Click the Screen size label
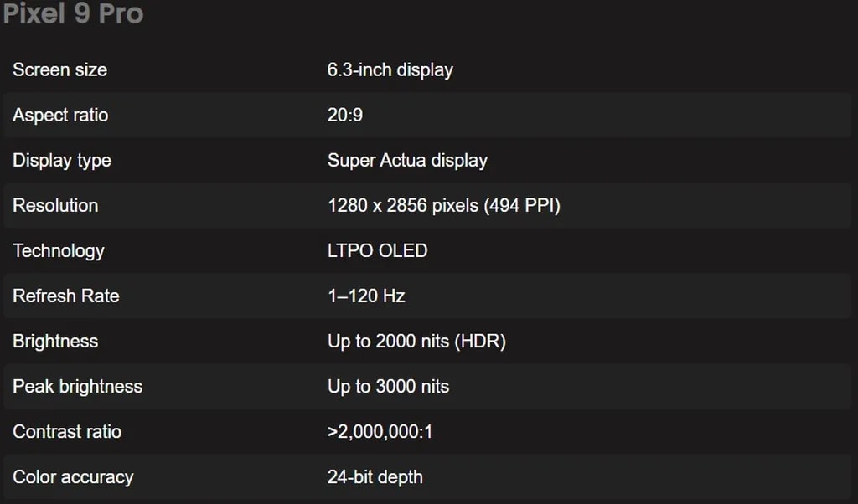 [x=59, y=70]
